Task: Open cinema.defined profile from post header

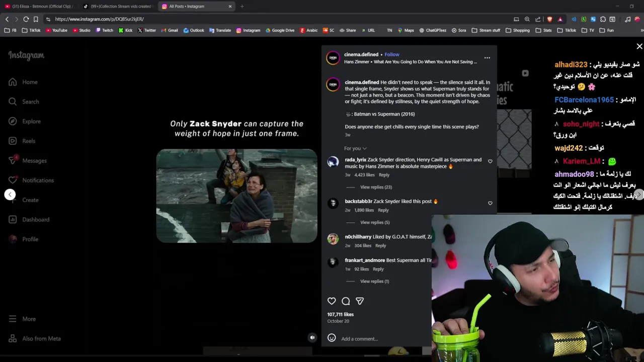Action: (x=361, y=54)
